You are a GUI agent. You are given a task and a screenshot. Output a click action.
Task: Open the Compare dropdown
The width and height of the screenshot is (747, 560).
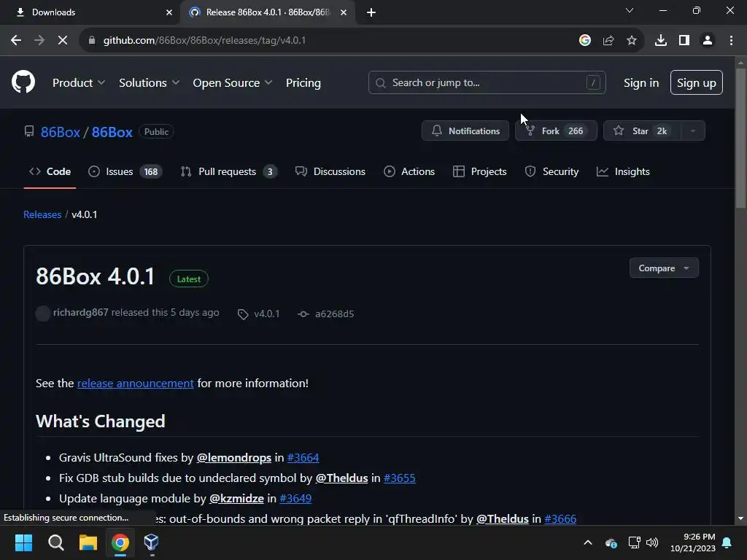[x=664, y=268]
